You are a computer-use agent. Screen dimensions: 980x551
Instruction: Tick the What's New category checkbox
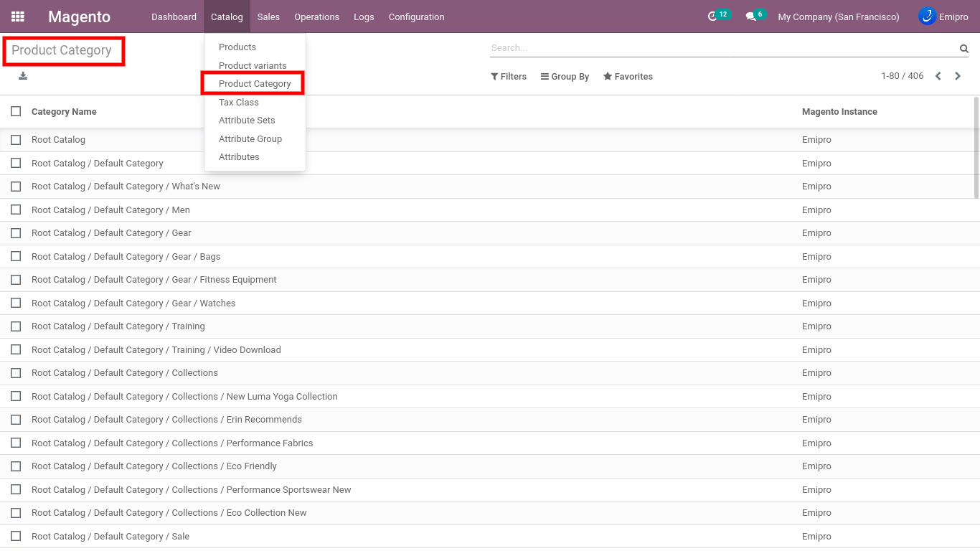pos(16,187)
